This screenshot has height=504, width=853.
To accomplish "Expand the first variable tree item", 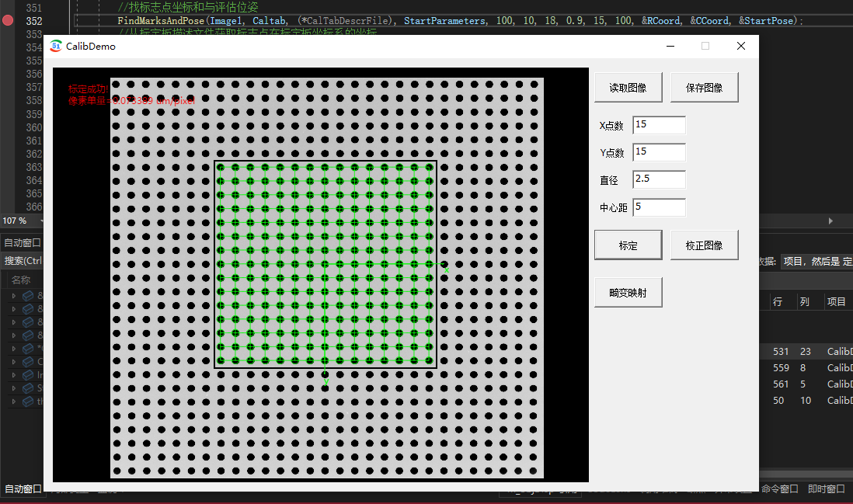I will 14,296.
